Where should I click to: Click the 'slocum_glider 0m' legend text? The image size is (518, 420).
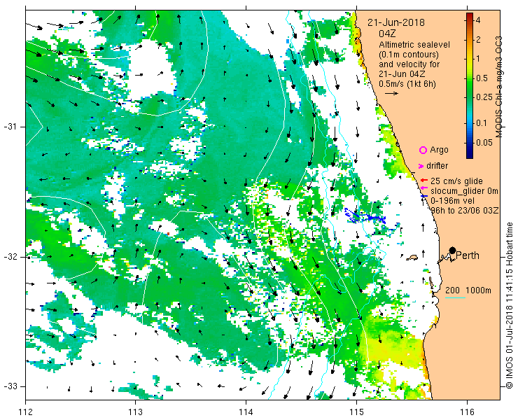(464, 190)
